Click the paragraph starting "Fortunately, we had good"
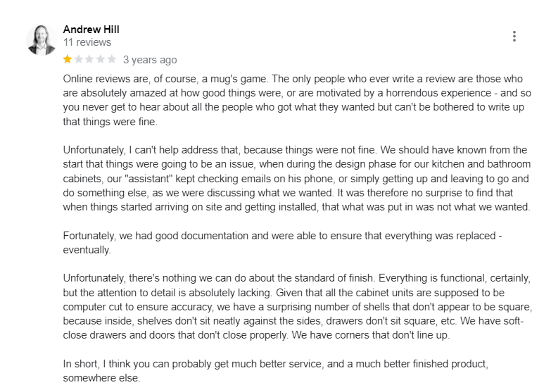551x392 pixels. coord(282,243)
